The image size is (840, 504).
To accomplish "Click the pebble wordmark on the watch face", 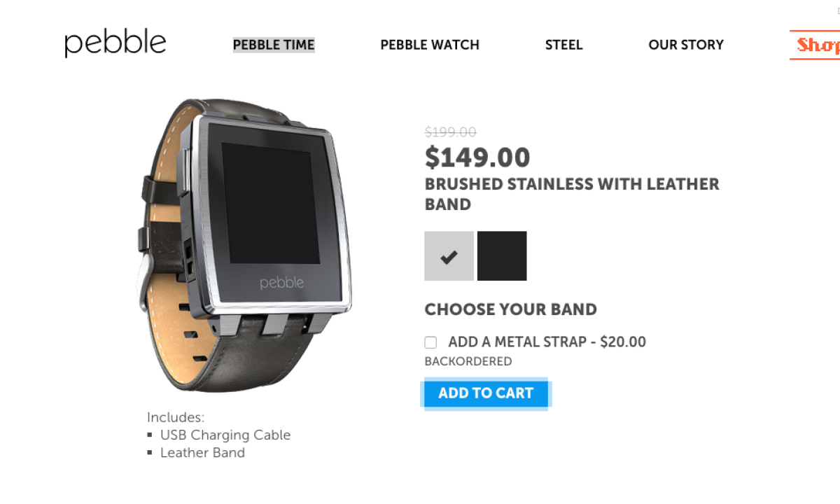I will tap(282, 283).
